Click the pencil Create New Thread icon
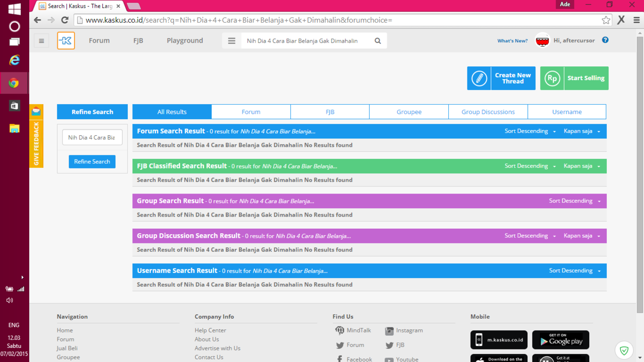Viewport: 644px width, 362px height. point(479,78)
